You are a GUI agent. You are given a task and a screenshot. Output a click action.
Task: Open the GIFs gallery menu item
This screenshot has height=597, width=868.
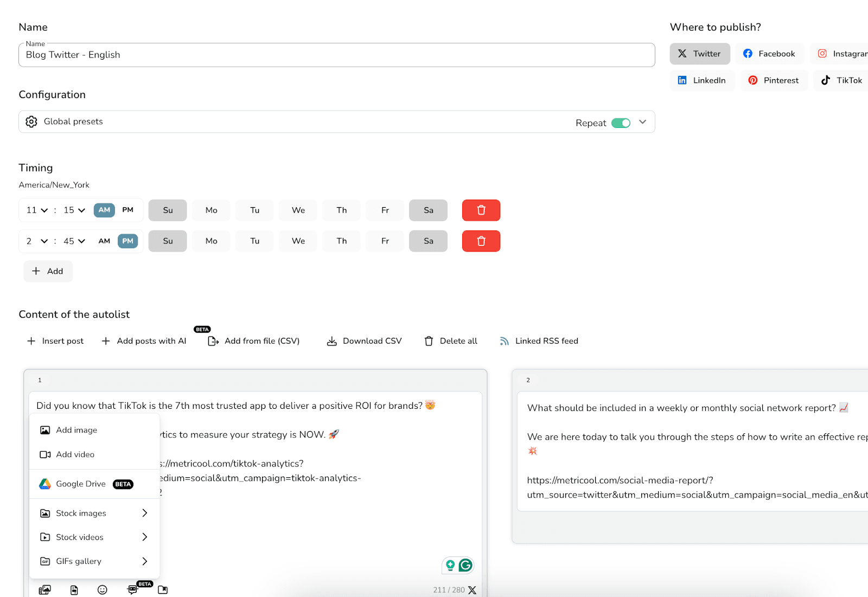(x=79, y=561)
